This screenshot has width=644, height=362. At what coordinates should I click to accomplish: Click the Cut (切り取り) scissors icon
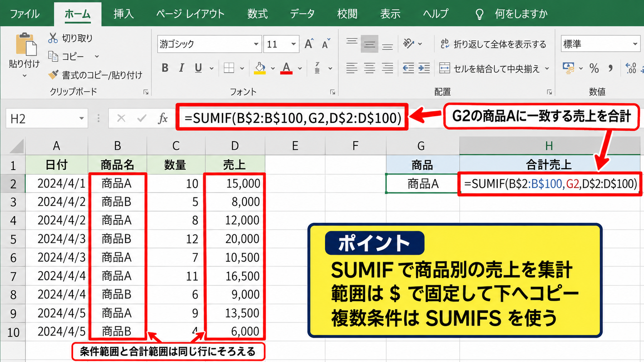pyautogui.click(x=53, y=38)
